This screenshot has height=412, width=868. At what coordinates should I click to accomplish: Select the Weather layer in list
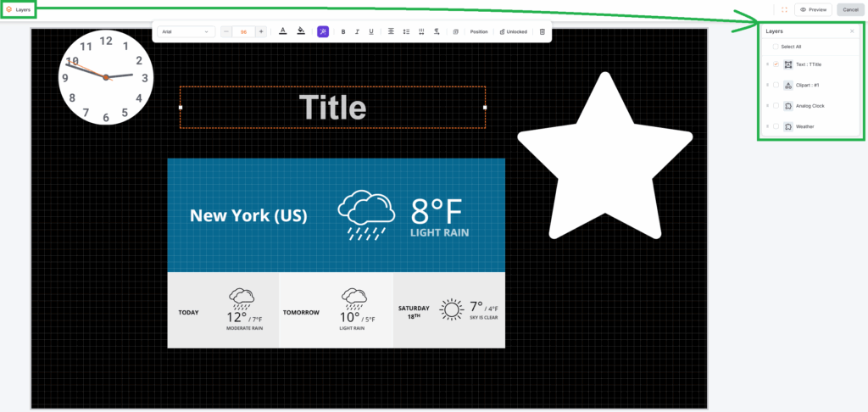(x=804, y=126)
